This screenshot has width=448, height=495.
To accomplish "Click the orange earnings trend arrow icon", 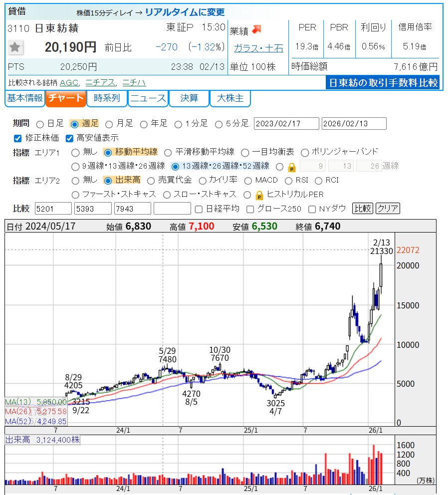I will [256, 30].
